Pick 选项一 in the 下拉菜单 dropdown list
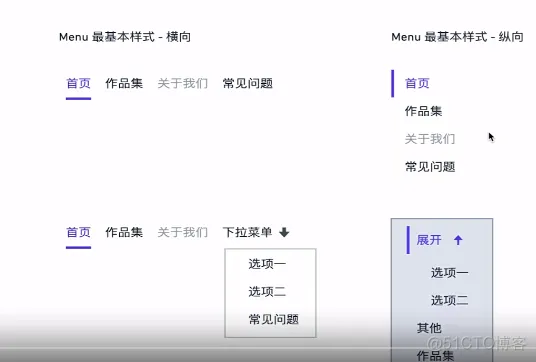Screen dimensions: 536x362 (267, 264)
